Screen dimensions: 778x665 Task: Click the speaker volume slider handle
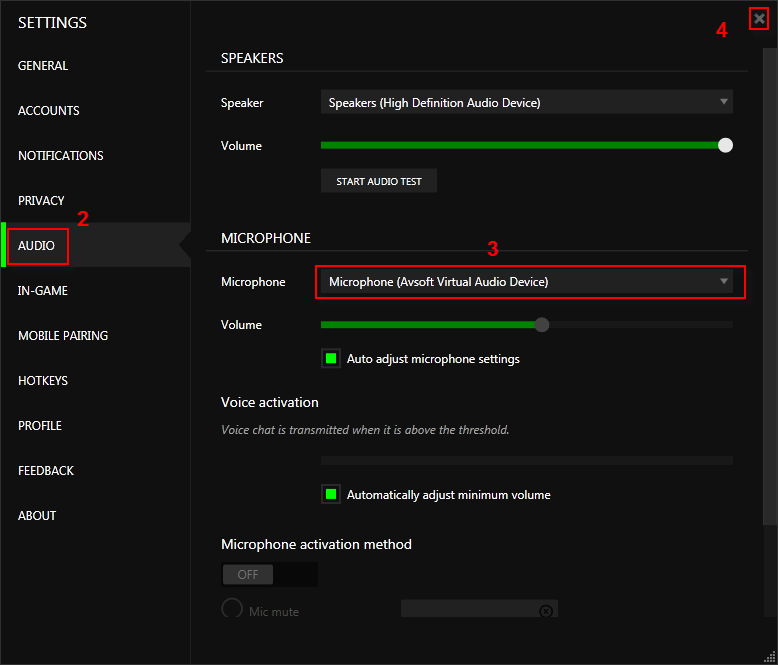[725, 145]
